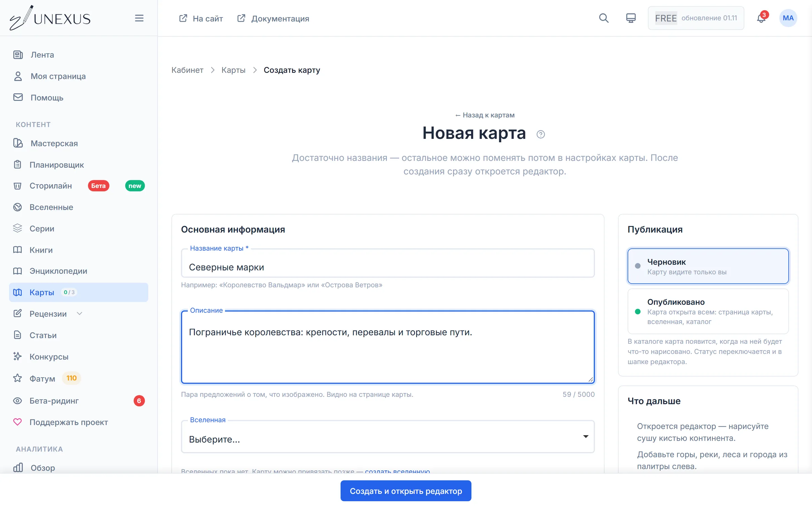Click the Бета-ридинг eye icon
The image size is (812, 508).
(18, 401)
